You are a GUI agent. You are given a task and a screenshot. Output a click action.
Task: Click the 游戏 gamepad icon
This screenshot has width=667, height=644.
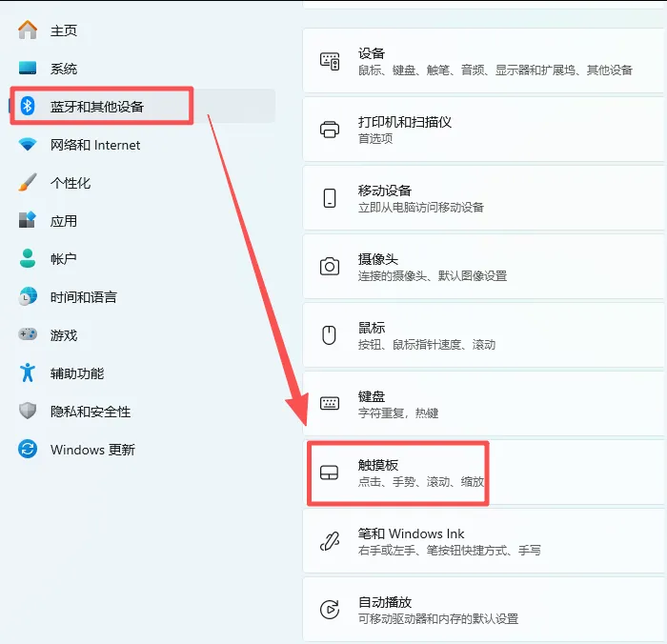click(x=28, y=334)
